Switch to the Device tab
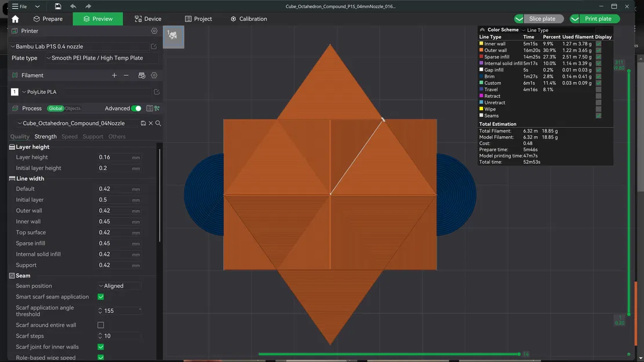Viewport: 644px width, 362px height. pos(148,19)
